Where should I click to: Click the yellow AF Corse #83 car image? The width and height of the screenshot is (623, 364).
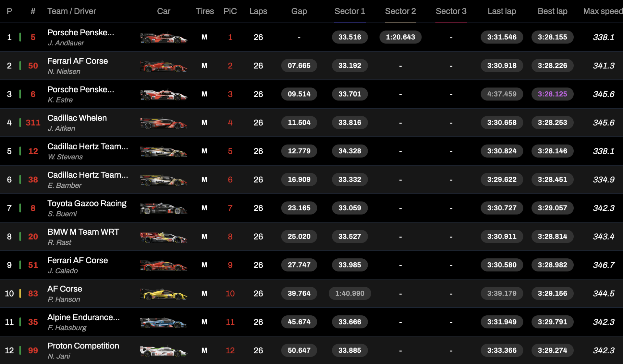point(163,294)
